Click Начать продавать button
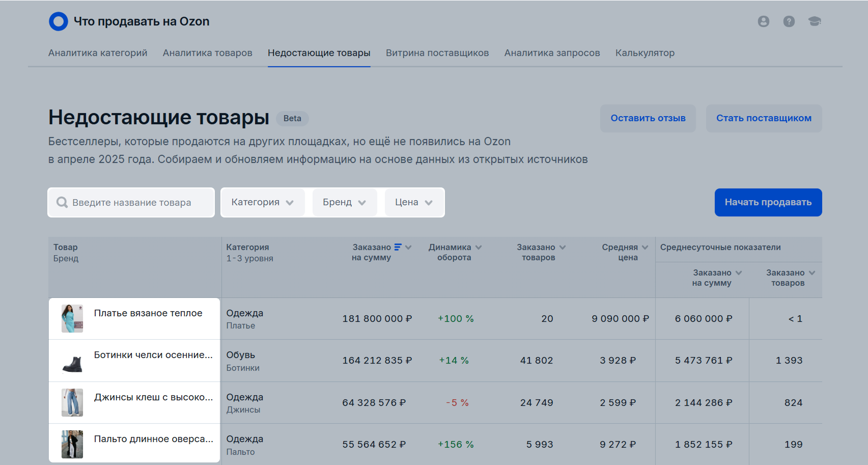Viewport: 868px width, 465px height. click(x=768, y=202)
